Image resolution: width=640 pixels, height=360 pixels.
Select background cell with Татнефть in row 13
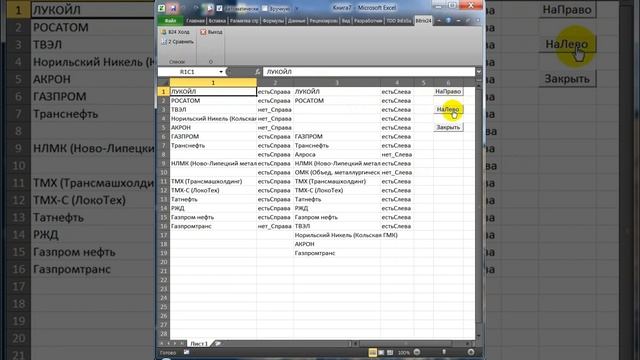[x=93, y=218]
